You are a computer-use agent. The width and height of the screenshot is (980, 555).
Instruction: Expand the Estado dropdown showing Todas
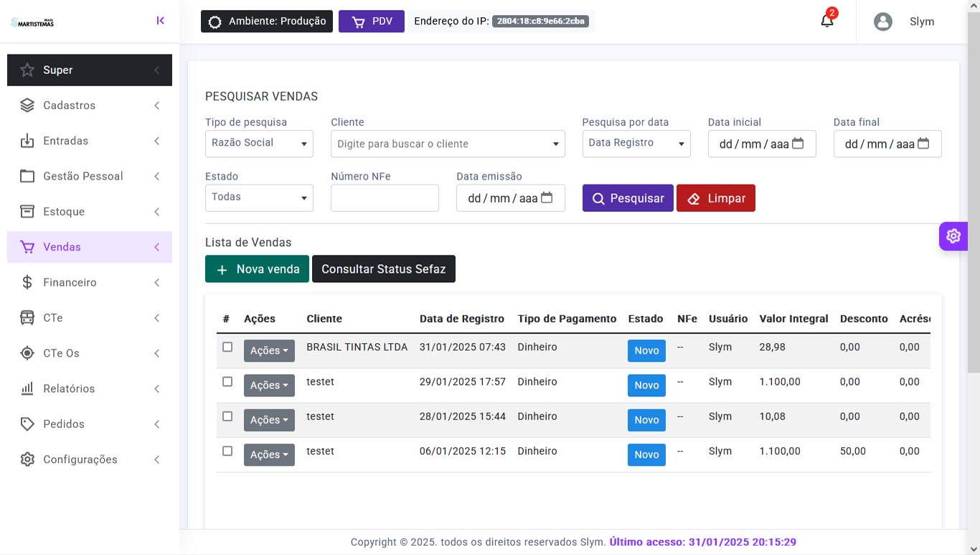pyautogui.click(x=259, y=197)
